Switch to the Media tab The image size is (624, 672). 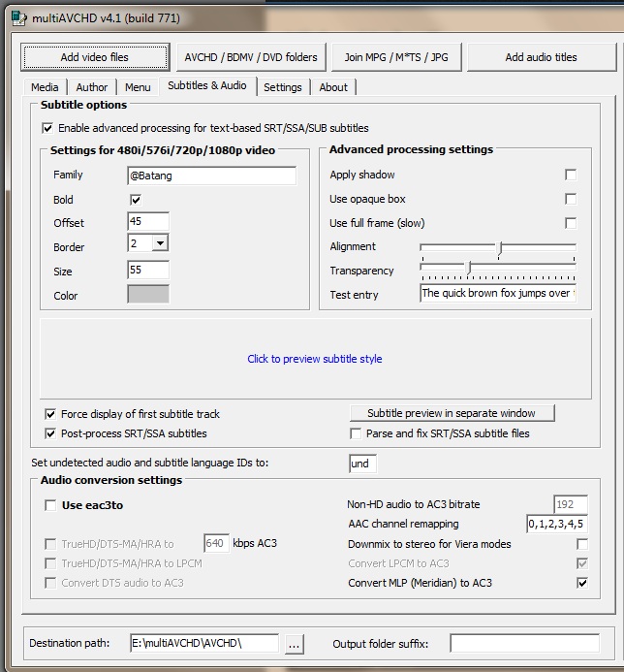point(45,87)
